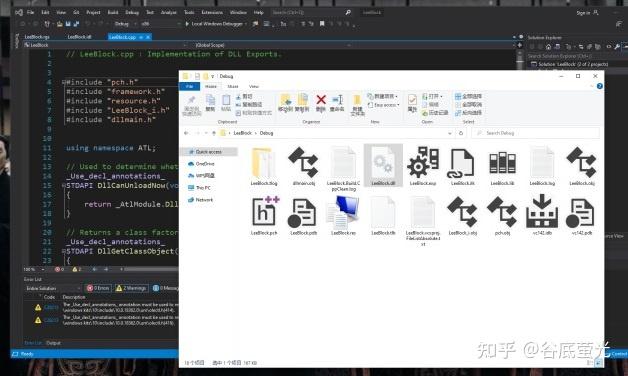The image size is (628, 376).
Task: Click Save All icon in Visual Studio toolbar
Action: pos(76,24)
